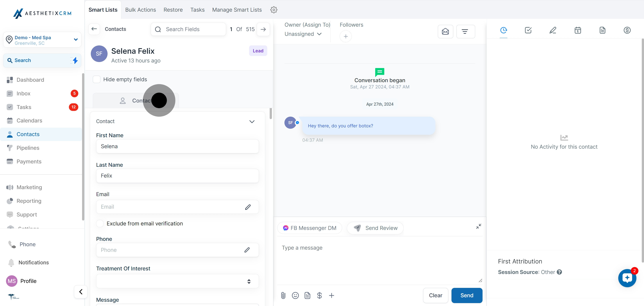The width and height of the screenshot is (644, 306).
Task: Check Exclude from email verification
Action: 100,223
